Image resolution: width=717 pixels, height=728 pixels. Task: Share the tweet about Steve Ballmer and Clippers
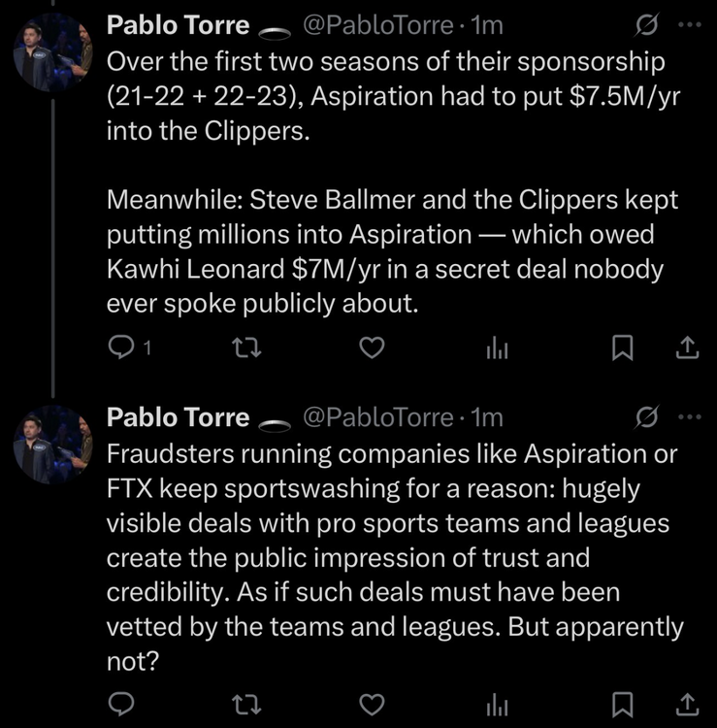click(685, 347)
